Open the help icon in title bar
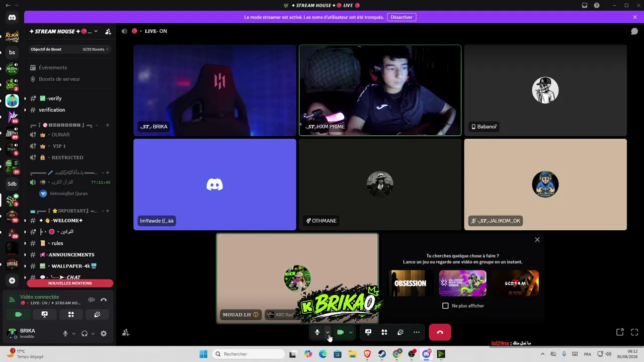 tap(597, 6)
